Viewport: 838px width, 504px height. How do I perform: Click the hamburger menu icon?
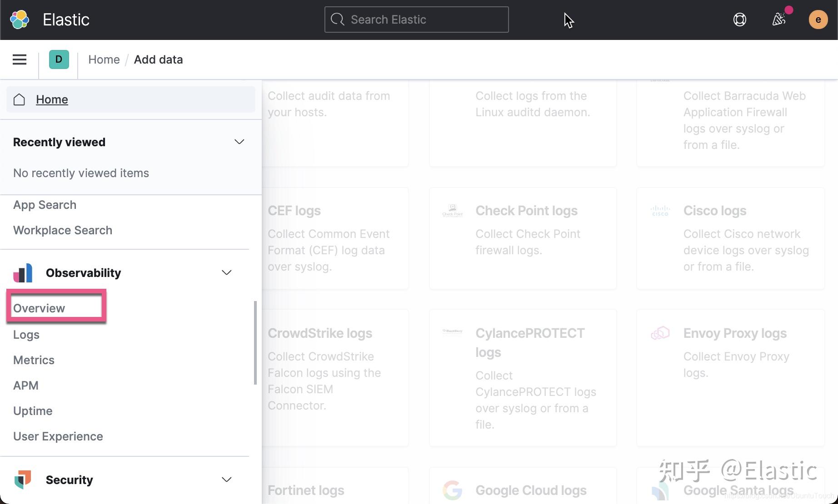19,59
